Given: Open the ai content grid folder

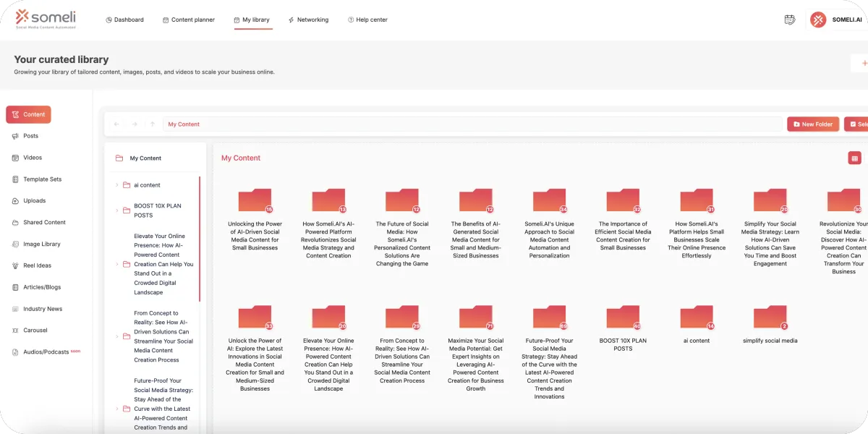Looking at the screenshot, I should coord(697,325).
